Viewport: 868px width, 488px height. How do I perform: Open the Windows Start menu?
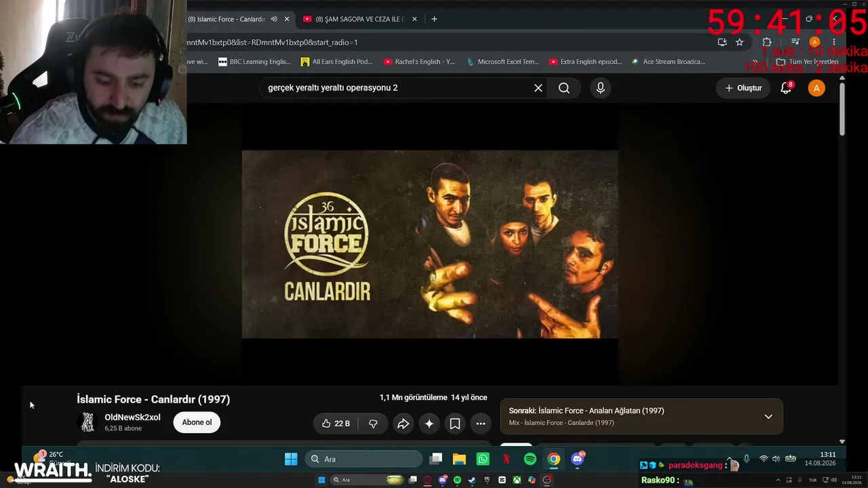pyautogui.click(x=291, y=459)
